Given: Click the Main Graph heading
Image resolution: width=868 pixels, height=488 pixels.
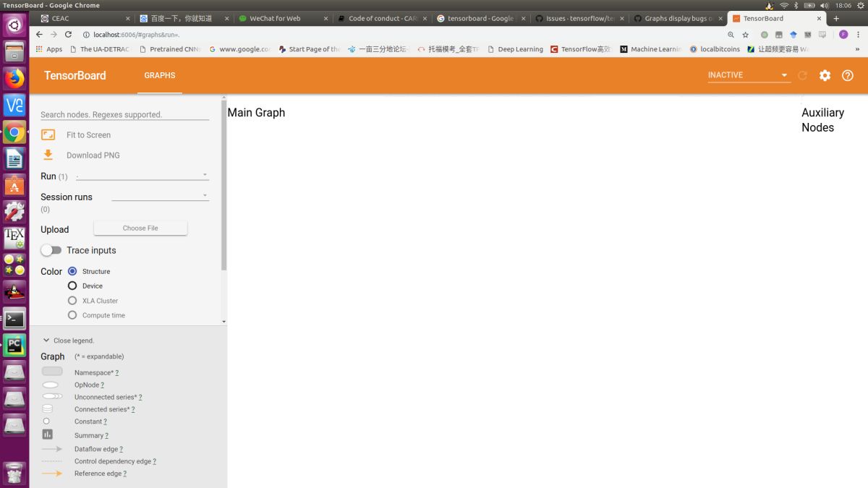Looking at the screenshot, I should tap(256, 113).
